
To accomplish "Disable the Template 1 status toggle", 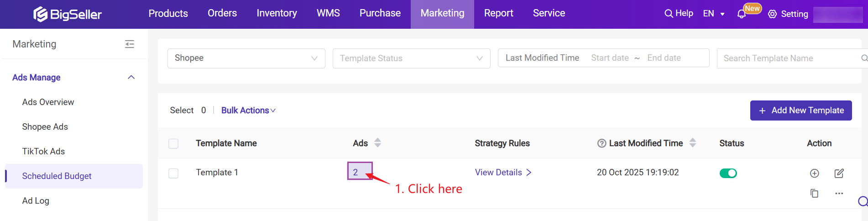I will point(728,173).
